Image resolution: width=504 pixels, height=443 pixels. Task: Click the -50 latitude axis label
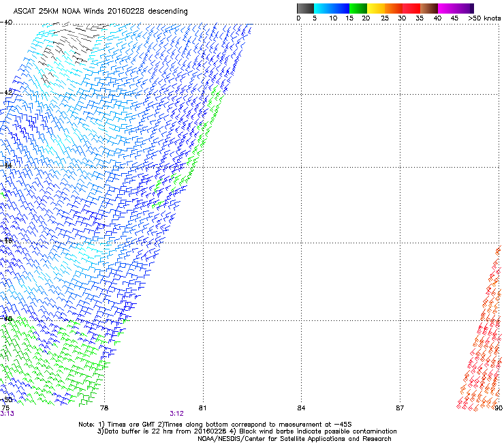7,400
